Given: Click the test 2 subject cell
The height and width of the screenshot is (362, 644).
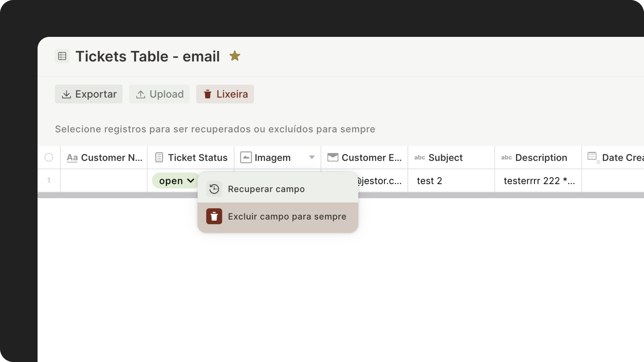Looking at the screenshot, I should click(x=451, y=181).
